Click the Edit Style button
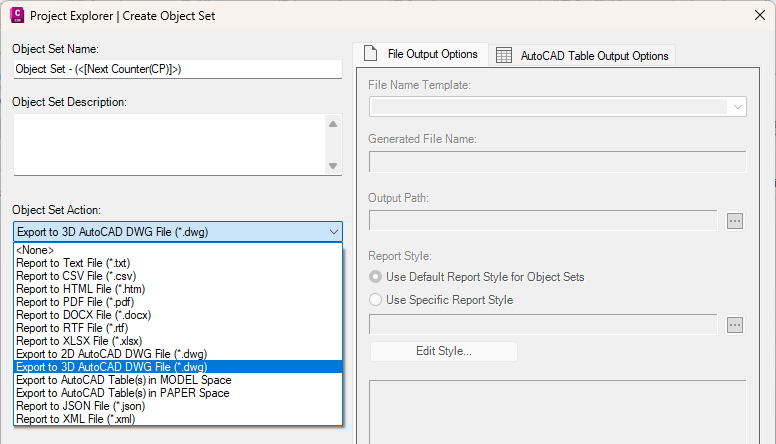 (443, 351)
